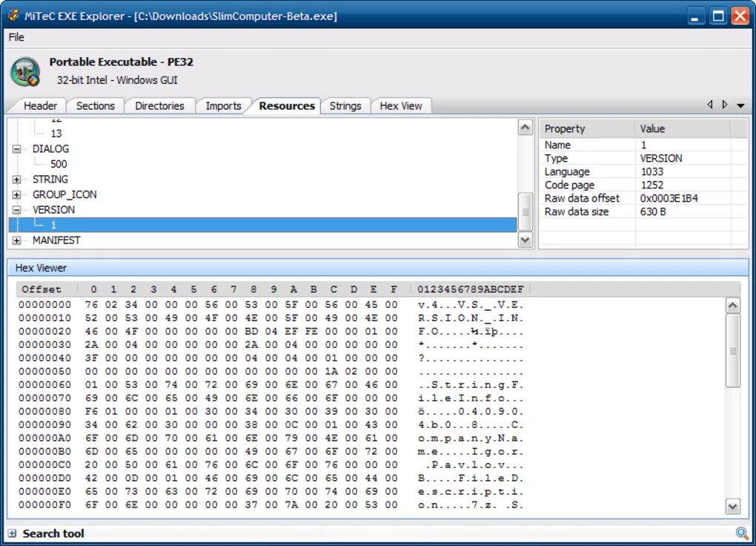Click the Value column header
Screen dimensions: 756x546
pyautogui.click(x=682, y=129)
